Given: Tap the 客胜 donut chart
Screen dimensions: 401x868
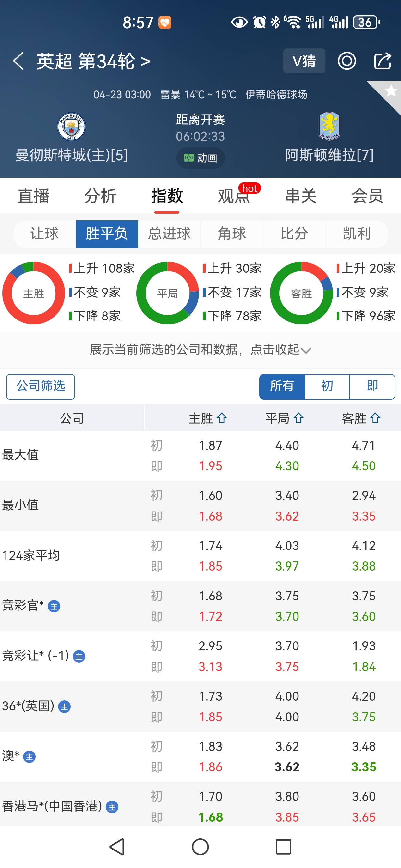Looking at the screenshot, I should point(301,293).
